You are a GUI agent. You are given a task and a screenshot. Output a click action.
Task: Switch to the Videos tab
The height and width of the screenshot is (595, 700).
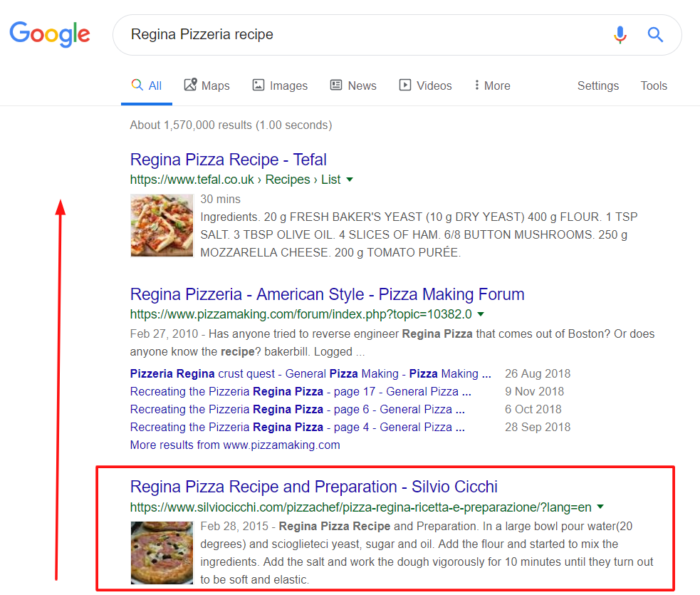pos(425,86)
